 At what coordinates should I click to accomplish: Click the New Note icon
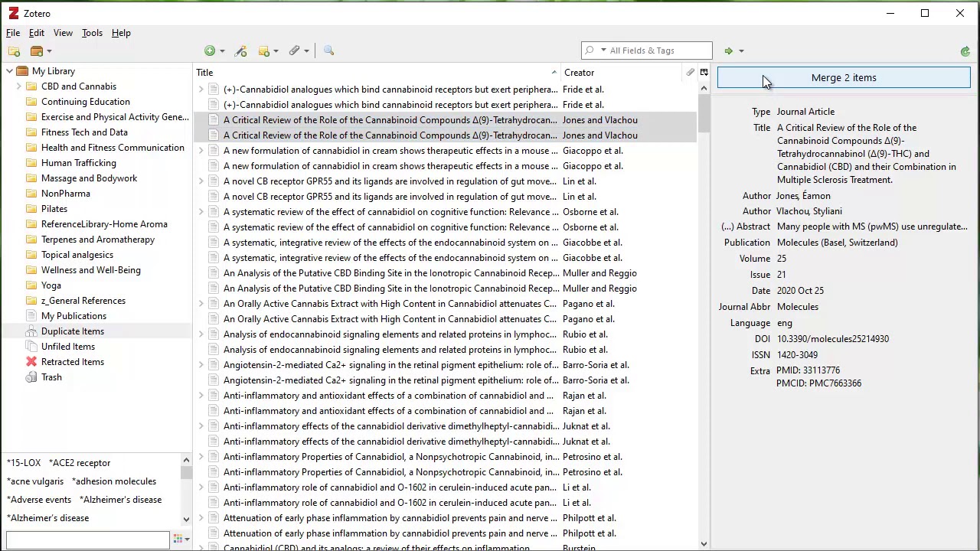(x=264, y=51)
